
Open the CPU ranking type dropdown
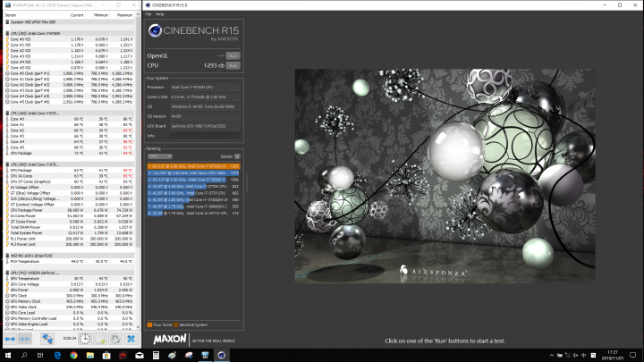[160, 156]
